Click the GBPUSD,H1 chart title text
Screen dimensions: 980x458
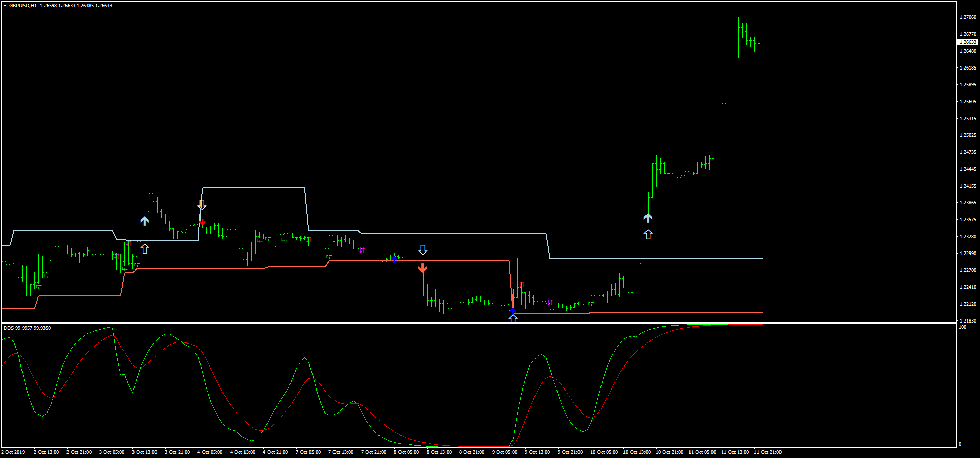click(23, 6)
